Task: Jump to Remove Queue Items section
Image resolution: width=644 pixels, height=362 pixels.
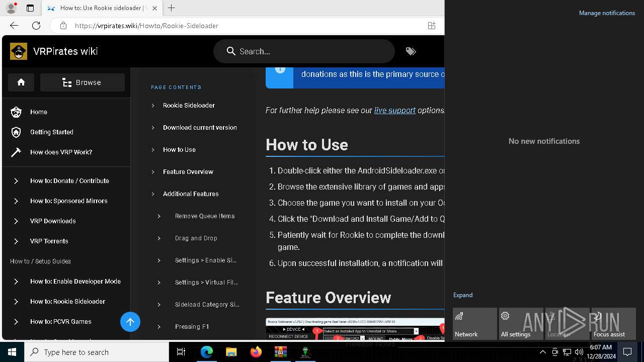Action: (205, 216)
